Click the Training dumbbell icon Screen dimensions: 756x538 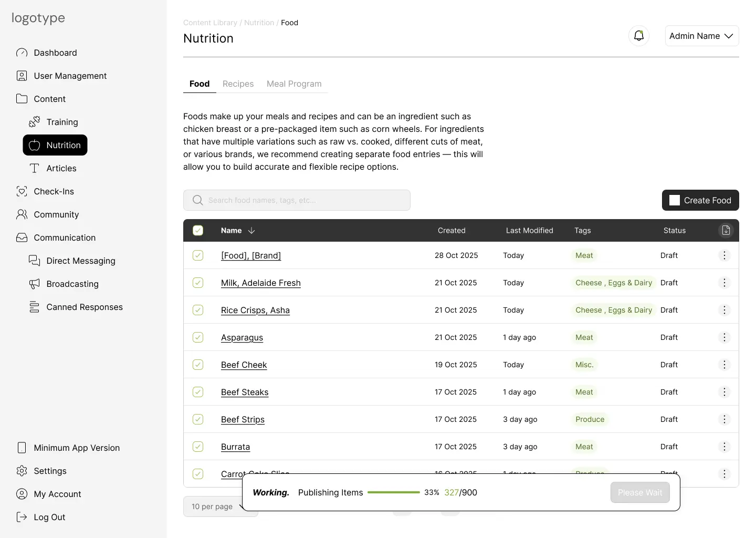[34, 122]
